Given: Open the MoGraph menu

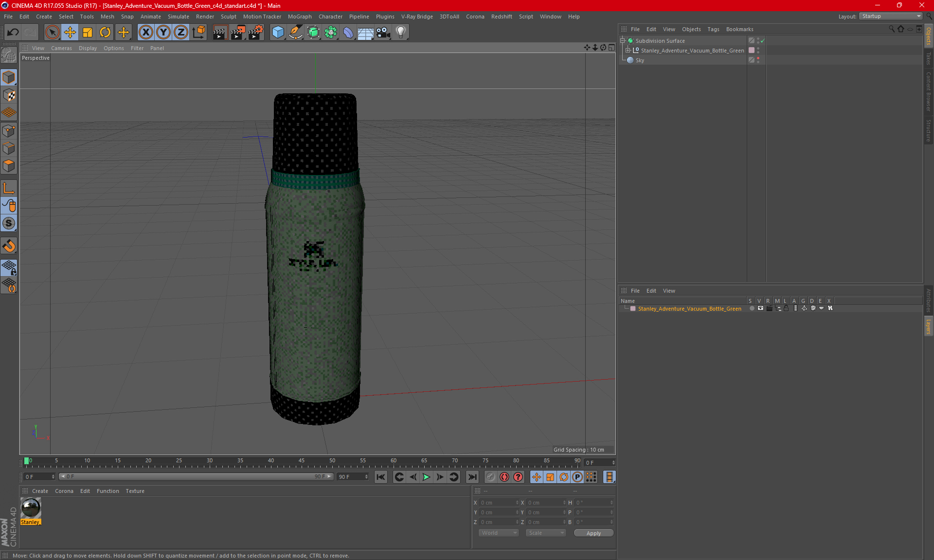Looking at the screenshot, I should tap(300, 17).
